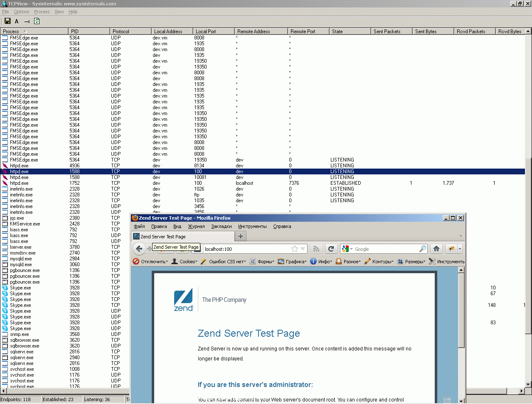Sort by the Local Port column header

coord(214,31)
